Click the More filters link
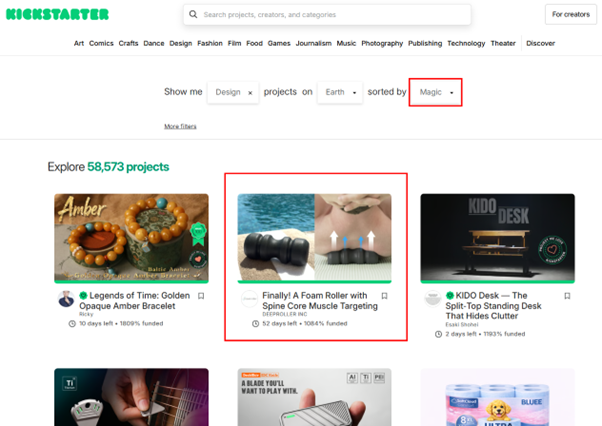The height and width of the screenshot is (426, 602). [x=180, y=126]
